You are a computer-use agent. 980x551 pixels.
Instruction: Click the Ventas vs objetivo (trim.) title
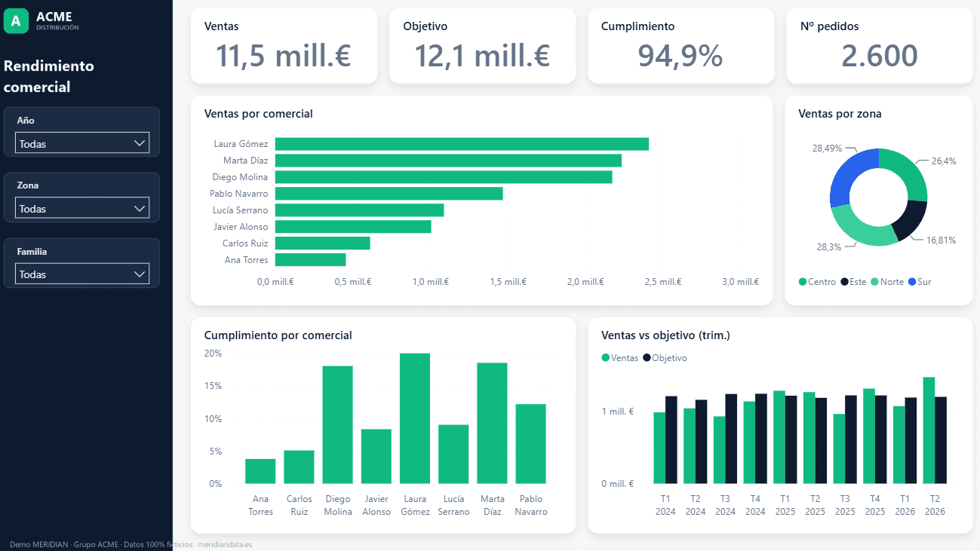click(x=665, y=335)
